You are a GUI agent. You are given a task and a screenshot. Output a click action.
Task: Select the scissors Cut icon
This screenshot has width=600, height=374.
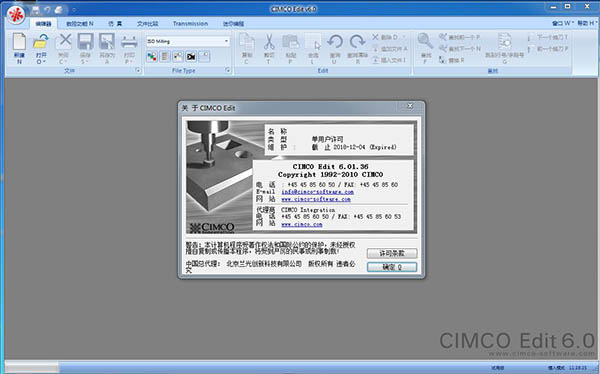269,42
